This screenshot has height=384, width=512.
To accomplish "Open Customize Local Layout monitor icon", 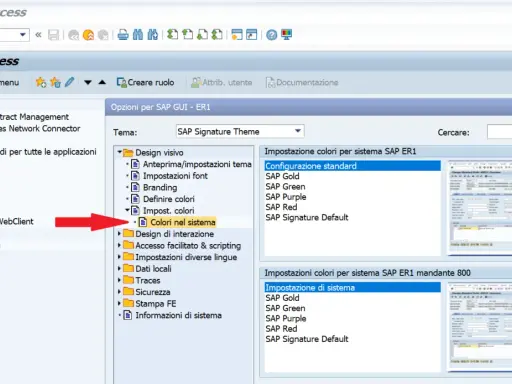I will (287, 35).
